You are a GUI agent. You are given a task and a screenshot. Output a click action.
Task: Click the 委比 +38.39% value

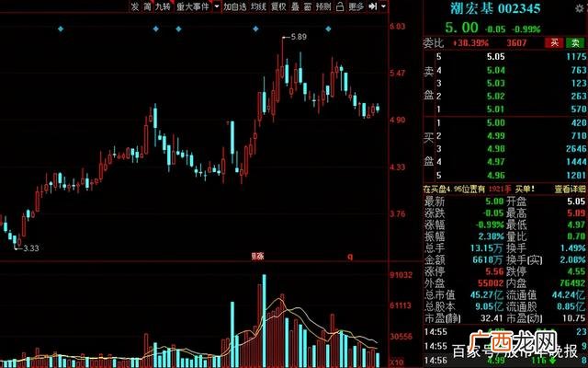(470, 43)
